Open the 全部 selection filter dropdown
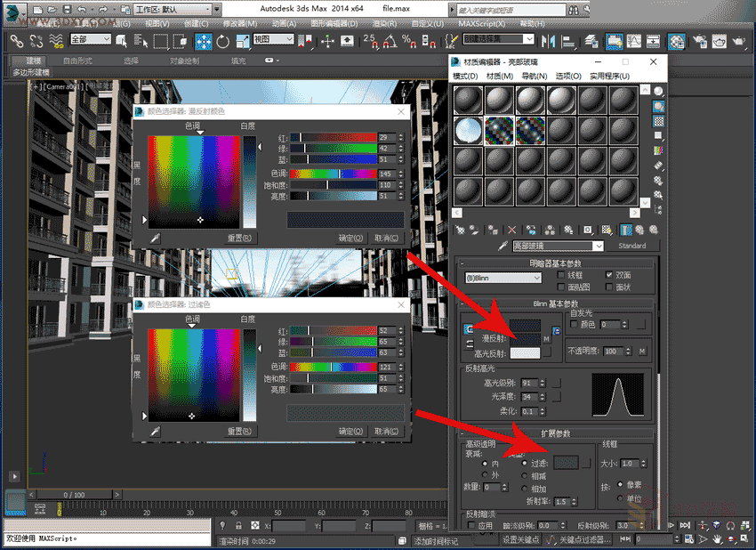This screenshot has height=550, width=756. 91,39
